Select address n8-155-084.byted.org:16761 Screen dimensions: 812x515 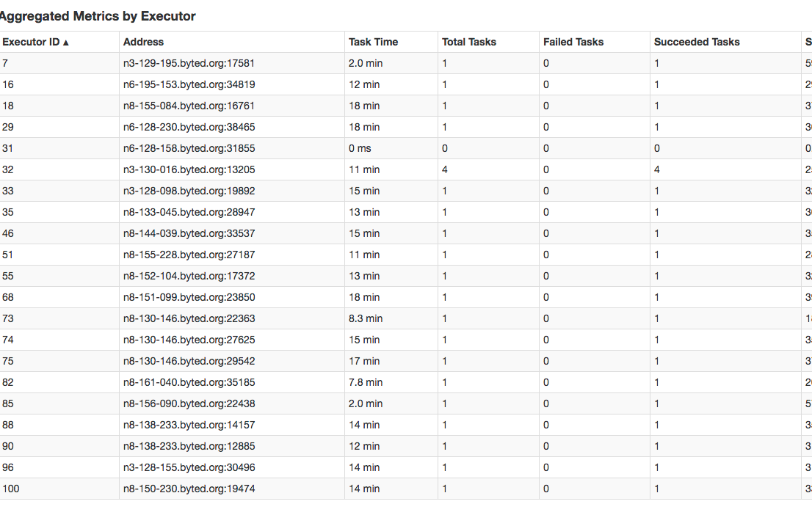click(x=189, y=106)
